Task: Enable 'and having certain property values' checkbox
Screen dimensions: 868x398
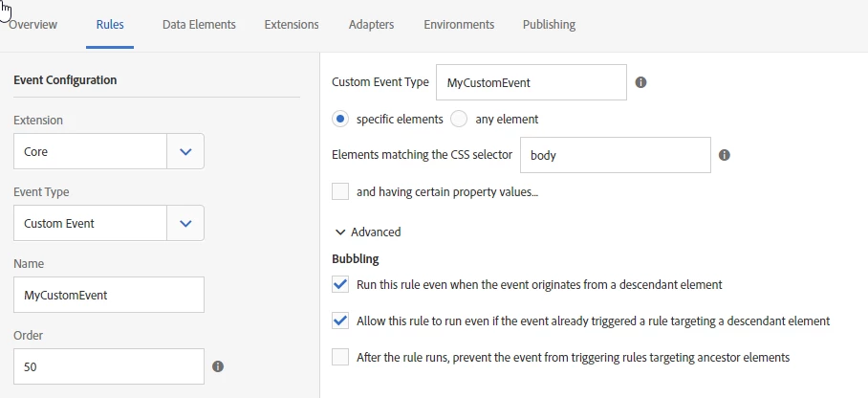Action: (340, 191)
